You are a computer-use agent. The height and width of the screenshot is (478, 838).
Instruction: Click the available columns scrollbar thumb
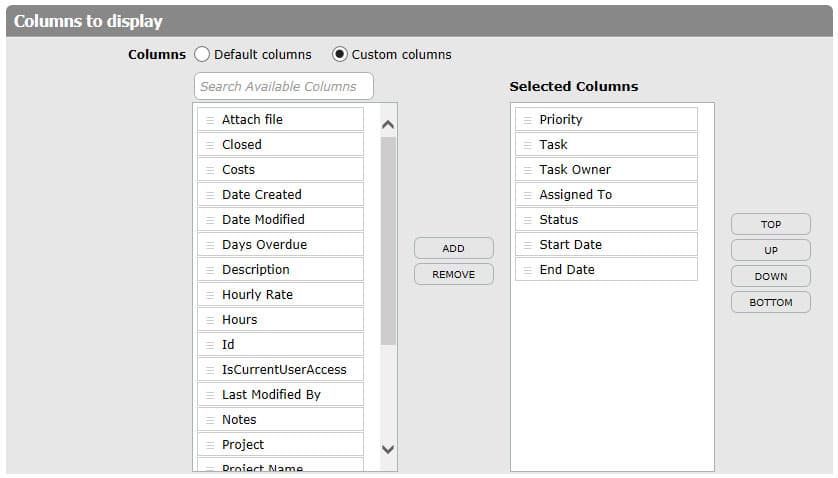pyautogui.click(x=389, y=241)
